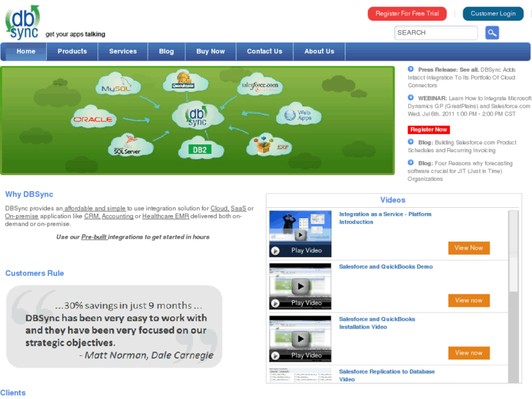Screen dimensions: 532x399
Task: Click Register For Free Trial button
Action: pos(407,14)
